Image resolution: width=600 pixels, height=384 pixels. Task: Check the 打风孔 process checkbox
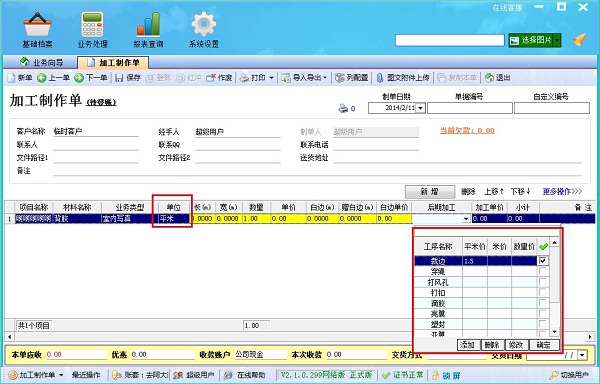[543, 282]
